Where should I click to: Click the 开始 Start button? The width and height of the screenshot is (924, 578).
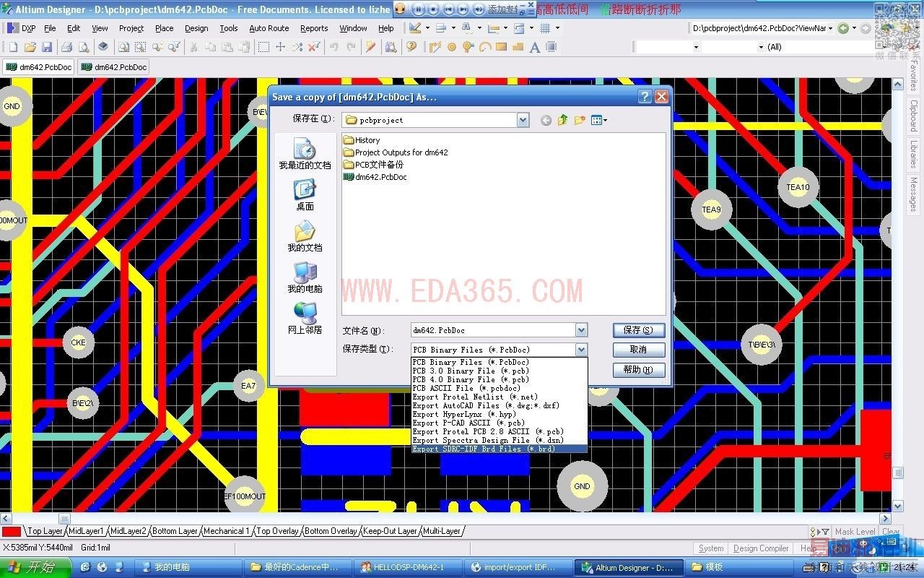coord(35,567)
